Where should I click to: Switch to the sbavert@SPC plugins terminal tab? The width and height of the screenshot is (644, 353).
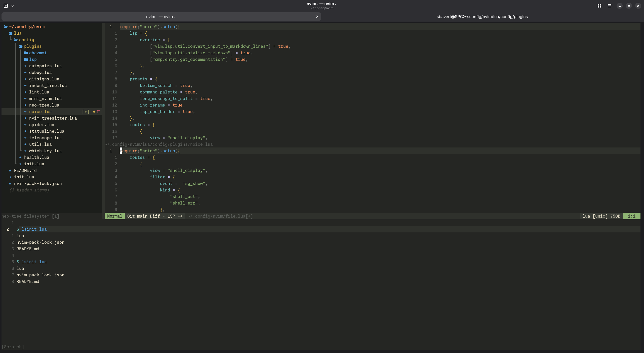click(482, 17)
